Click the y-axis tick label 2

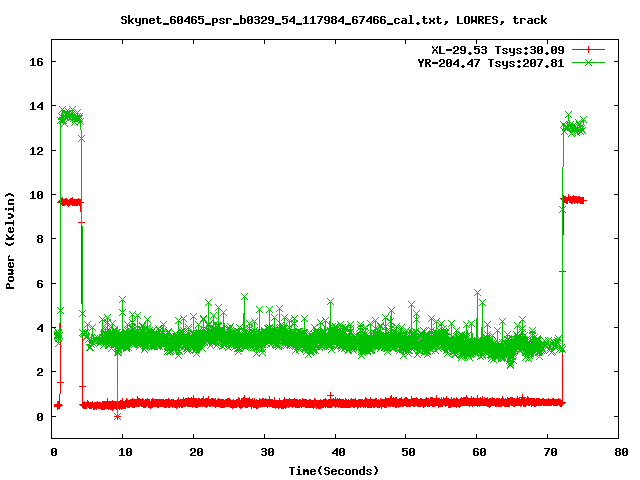pos(40,373)
